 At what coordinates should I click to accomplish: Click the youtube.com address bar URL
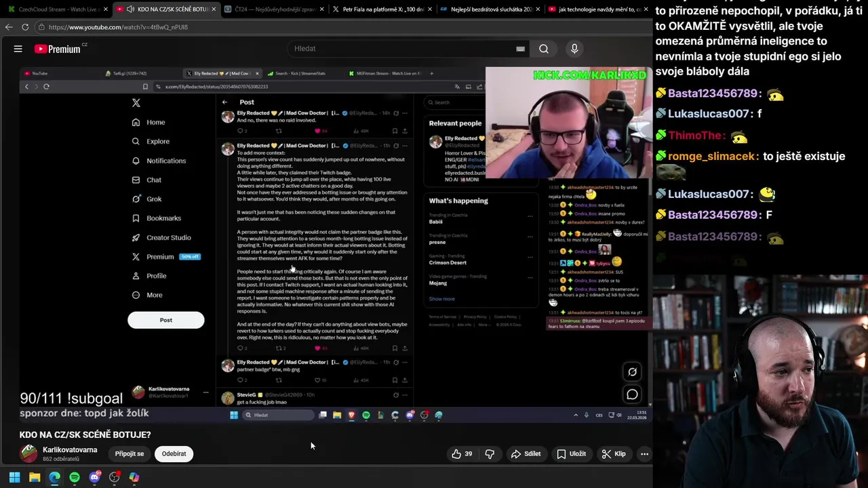pyautogui.click(x=118, y=27)
